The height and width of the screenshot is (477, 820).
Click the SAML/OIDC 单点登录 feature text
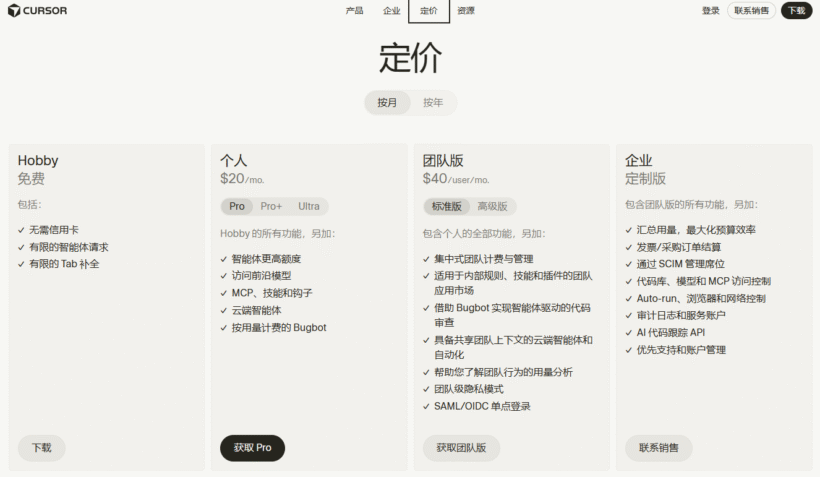coord(482,406)
